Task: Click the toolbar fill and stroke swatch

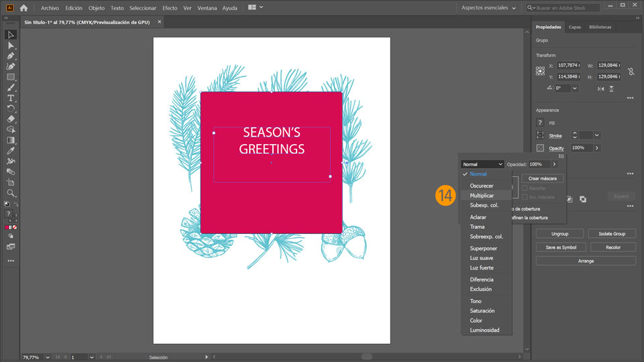Action: click(x=10, y=215)
